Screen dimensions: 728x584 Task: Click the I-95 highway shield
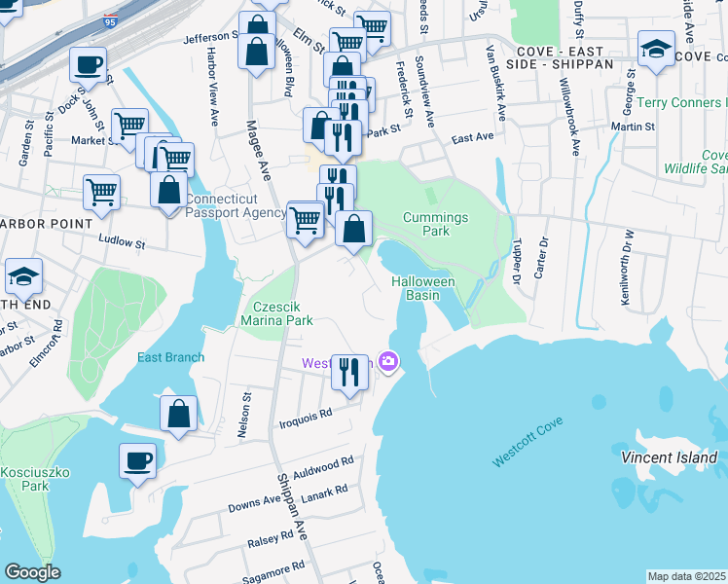(110, 18)
